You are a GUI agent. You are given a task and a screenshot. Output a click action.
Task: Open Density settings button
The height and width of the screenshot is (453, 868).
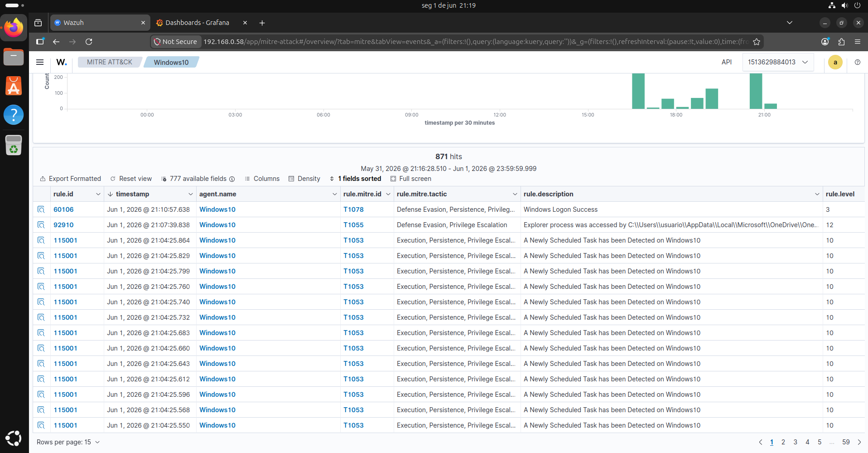click(304, 179)
